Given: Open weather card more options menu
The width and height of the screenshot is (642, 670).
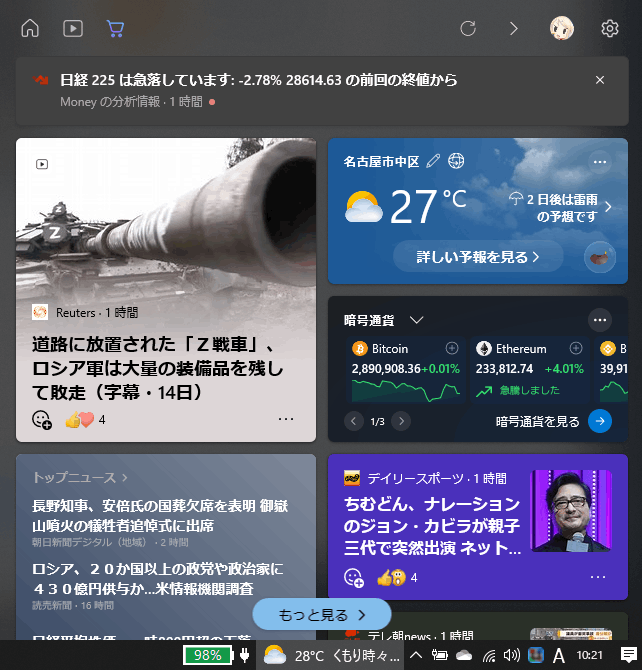Looking at the screenshot, I should (600, 162).
